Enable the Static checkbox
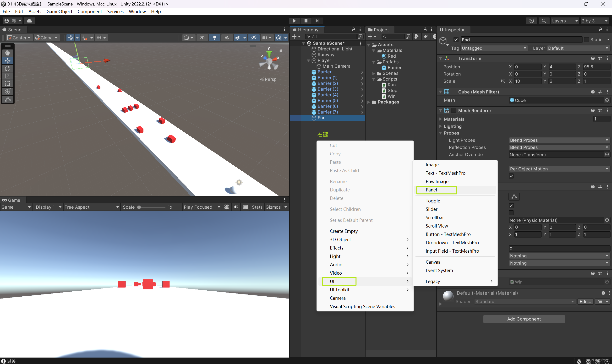 [586, 39]
